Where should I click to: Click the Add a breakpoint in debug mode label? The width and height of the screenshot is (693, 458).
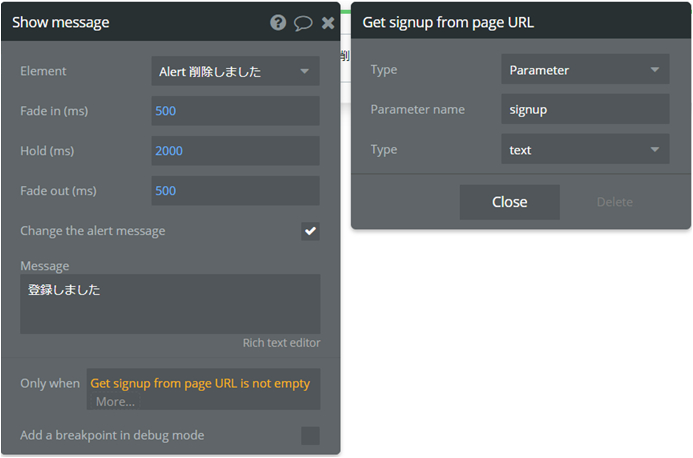112,435
